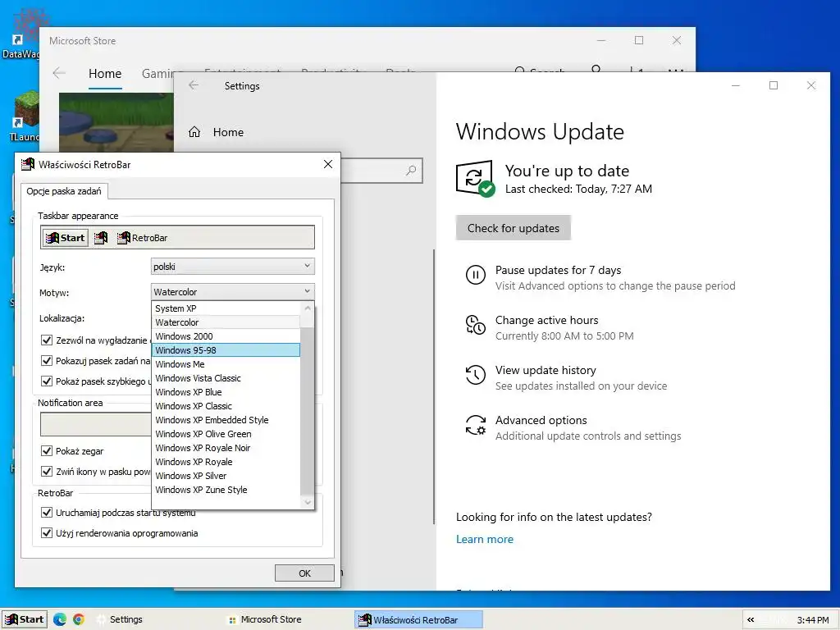840x630 pixels.
Task: Go to Settings Home
Action: pos(217,132)
